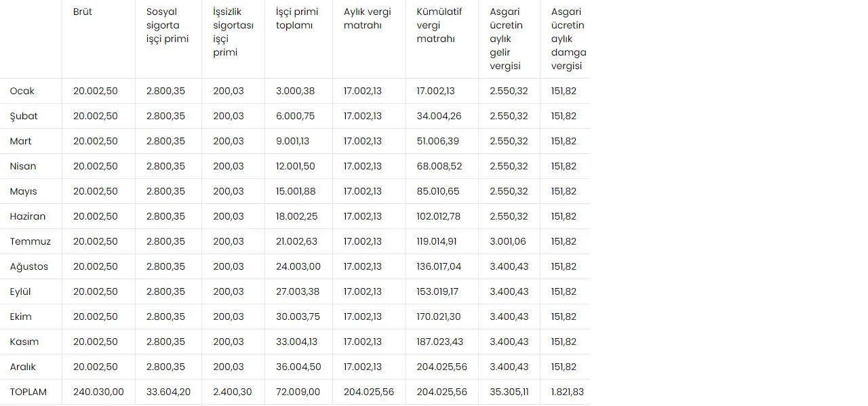Click the Aylık vergi matrahı header

(x=368, y=19)
